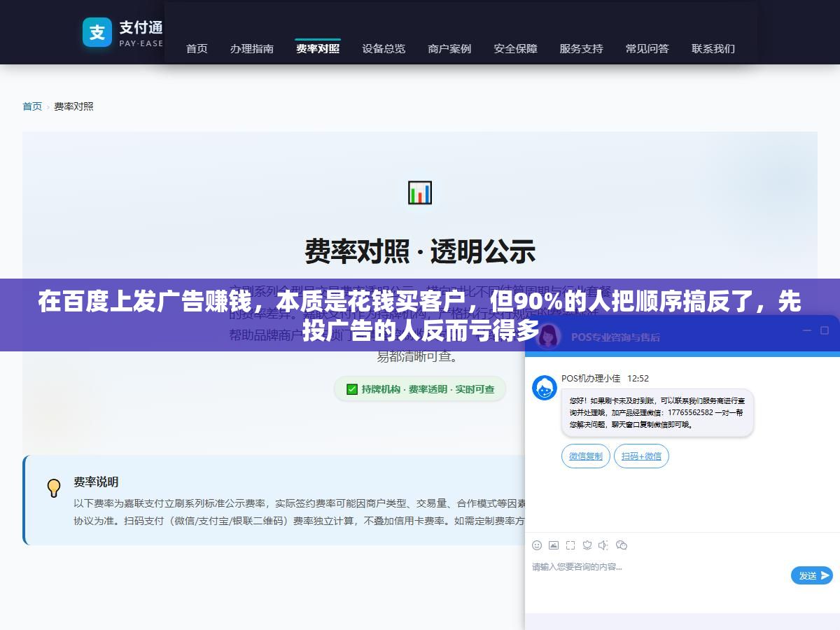Open 常见问答 in navigation
The height and width of the screenshot is (630, 840).
647,48
